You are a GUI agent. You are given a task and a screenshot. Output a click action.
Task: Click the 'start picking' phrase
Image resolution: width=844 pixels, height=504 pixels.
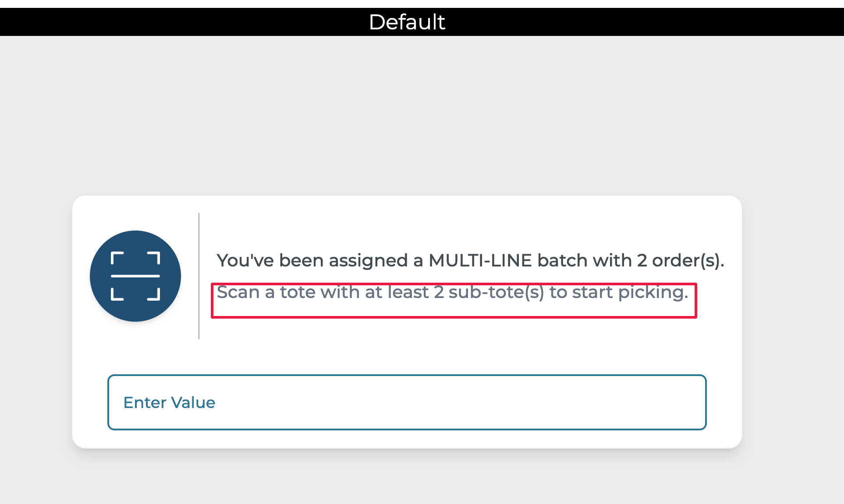tap(630, 292)
